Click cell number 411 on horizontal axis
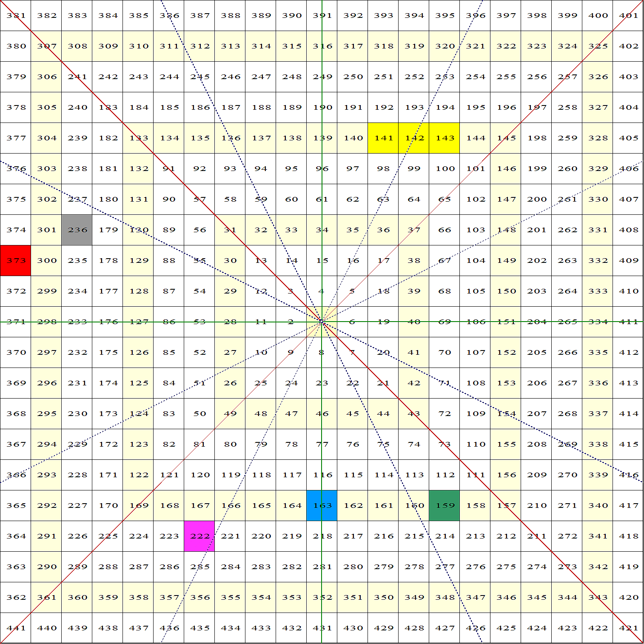The width and height of the screenshot is (644, 644). click(628, 322)
